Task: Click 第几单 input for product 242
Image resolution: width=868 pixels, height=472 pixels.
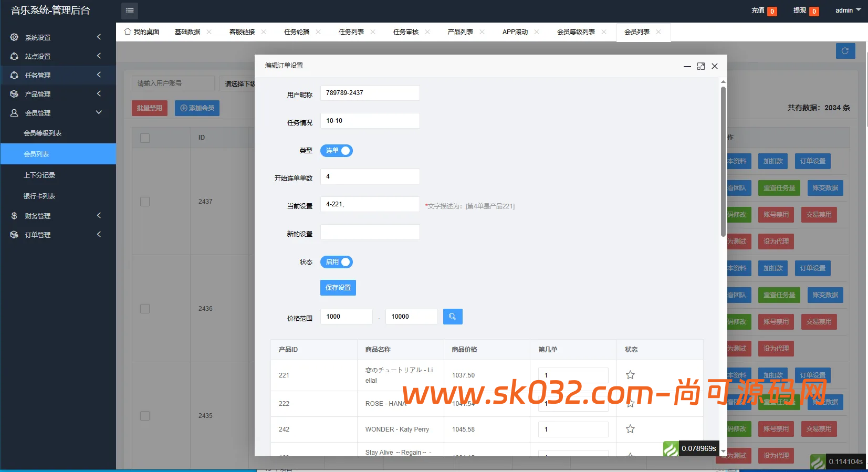Action: 573,429
